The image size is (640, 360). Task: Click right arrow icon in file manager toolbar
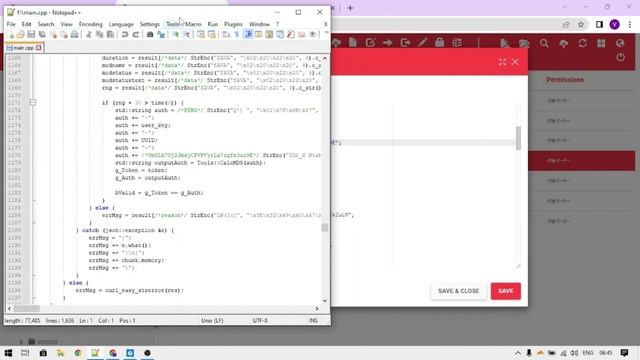pyautogui.click(x=387, y=42)
